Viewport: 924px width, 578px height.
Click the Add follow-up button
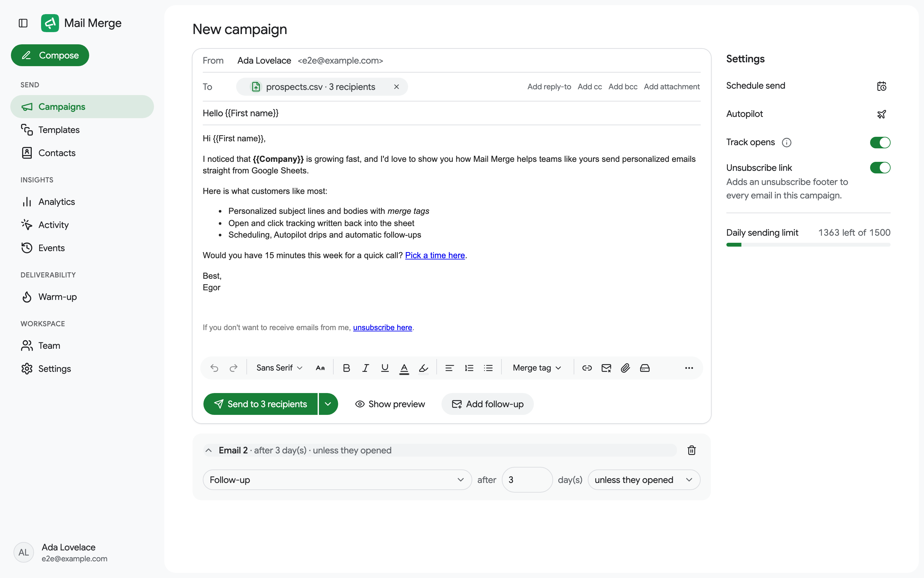(488, 404)
